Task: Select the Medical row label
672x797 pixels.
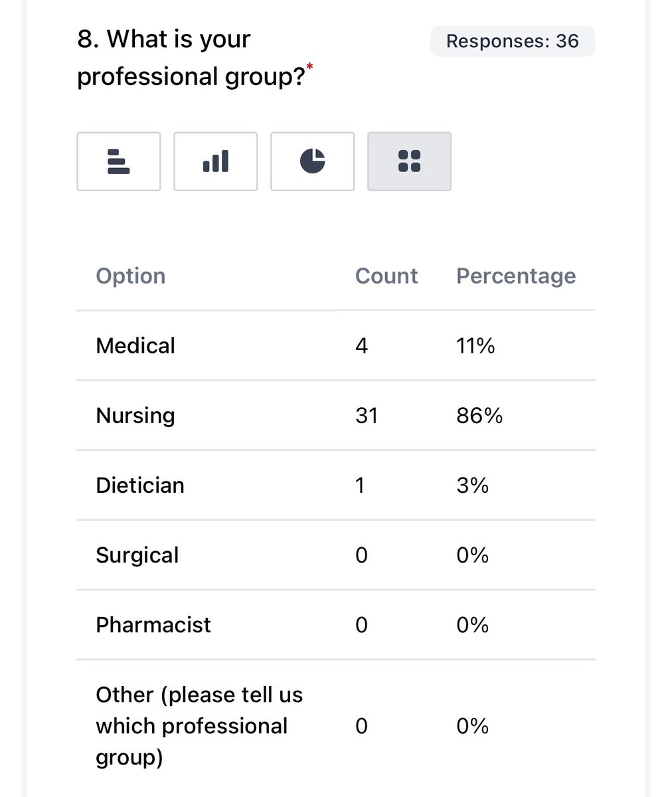Action: click(x=135, y=345)
